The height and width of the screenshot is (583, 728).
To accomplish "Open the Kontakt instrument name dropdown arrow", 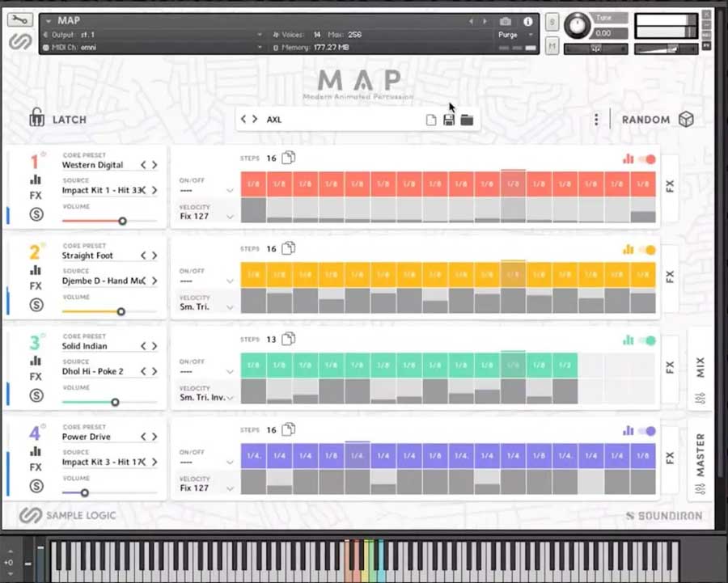I will pos(48,21).
